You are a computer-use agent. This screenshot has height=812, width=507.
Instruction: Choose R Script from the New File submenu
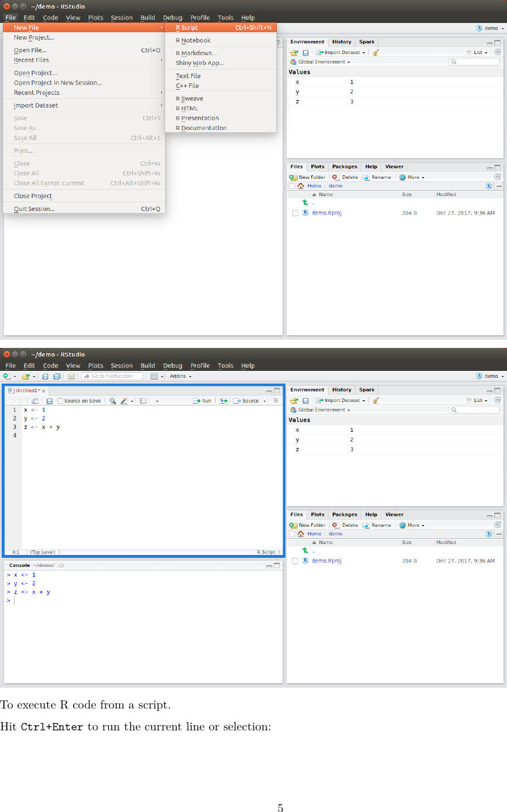click(221, 28)
